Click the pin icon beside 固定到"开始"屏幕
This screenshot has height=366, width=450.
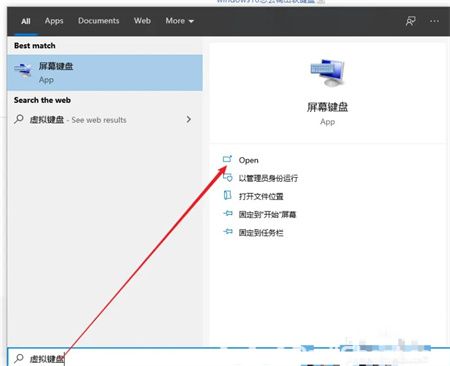pos(228,213)
